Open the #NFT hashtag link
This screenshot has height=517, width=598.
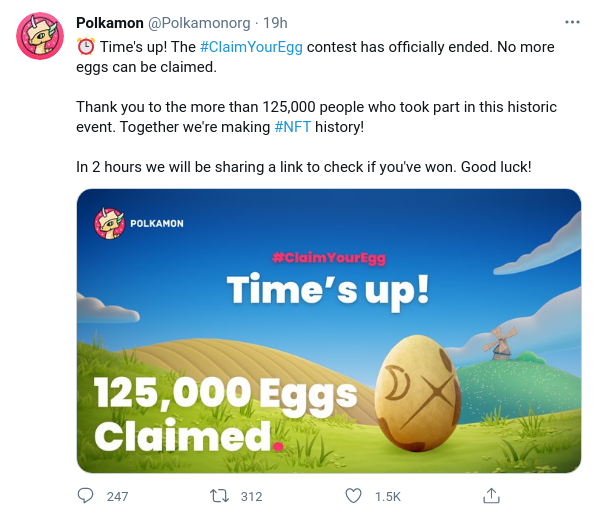293,127
